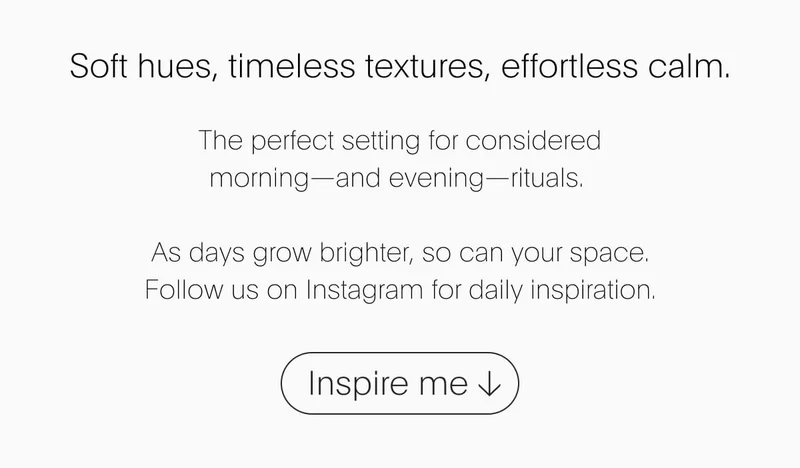Click the words Soft hues in headline
The image size is (800, 468).
(x=143, y=66)
